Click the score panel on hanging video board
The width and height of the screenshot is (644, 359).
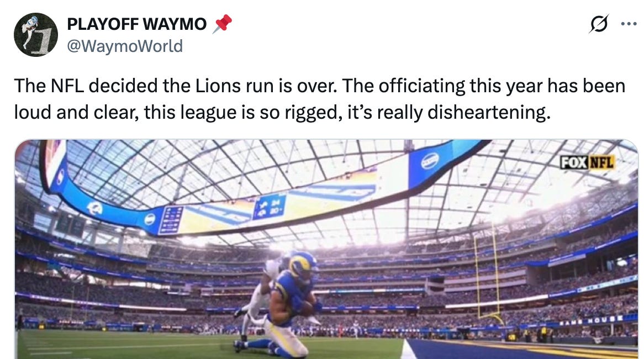pos(269,208)
